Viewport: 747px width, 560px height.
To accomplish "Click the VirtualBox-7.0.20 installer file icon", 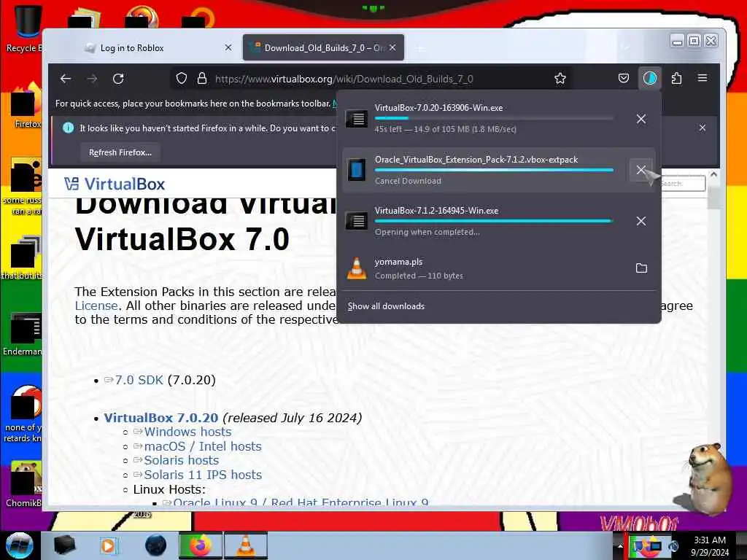I will point(356,119).
